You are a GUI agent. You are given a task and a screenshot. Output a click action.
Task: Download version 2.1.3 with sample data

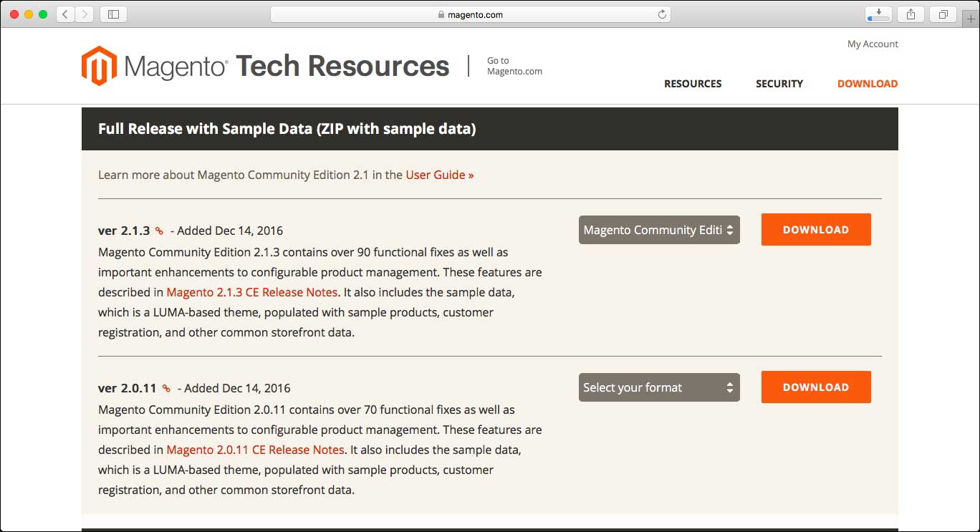tap(816, 230)
